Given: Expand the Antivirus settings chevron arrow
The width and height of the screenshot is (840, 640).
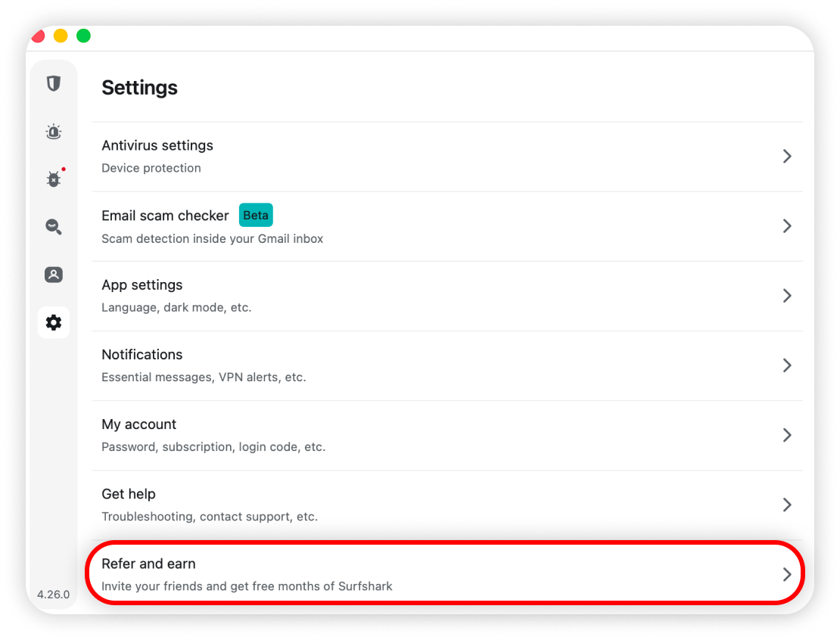Looking at the screenshot, I should (x=787, y=157).
